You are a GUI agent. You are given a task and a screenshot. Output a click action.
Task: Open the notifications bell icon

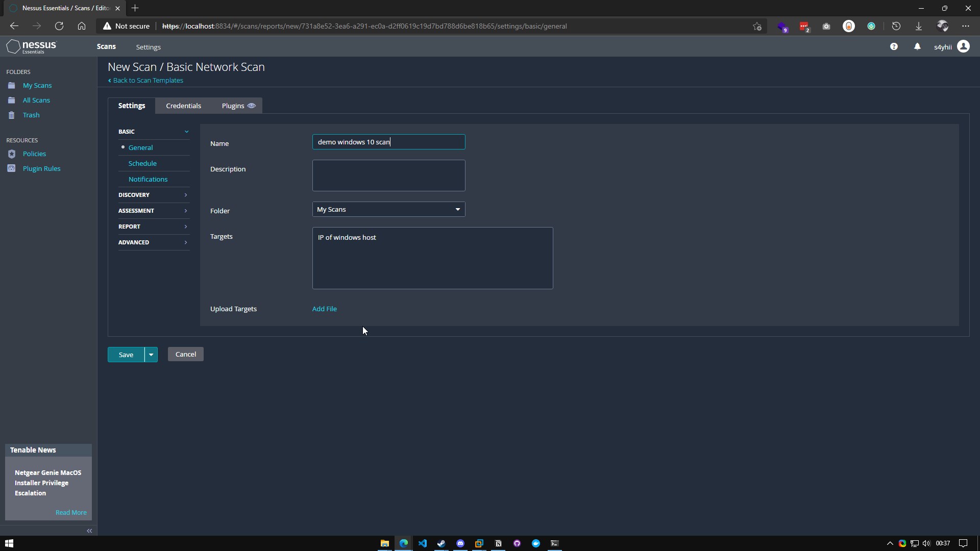tap(917, 46)
